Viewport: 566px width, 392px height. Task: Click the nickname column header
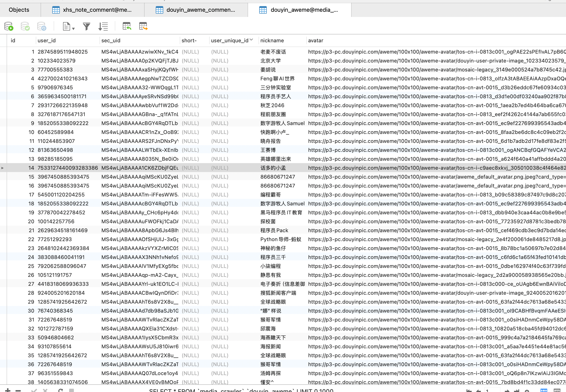[x=272, y=40]
